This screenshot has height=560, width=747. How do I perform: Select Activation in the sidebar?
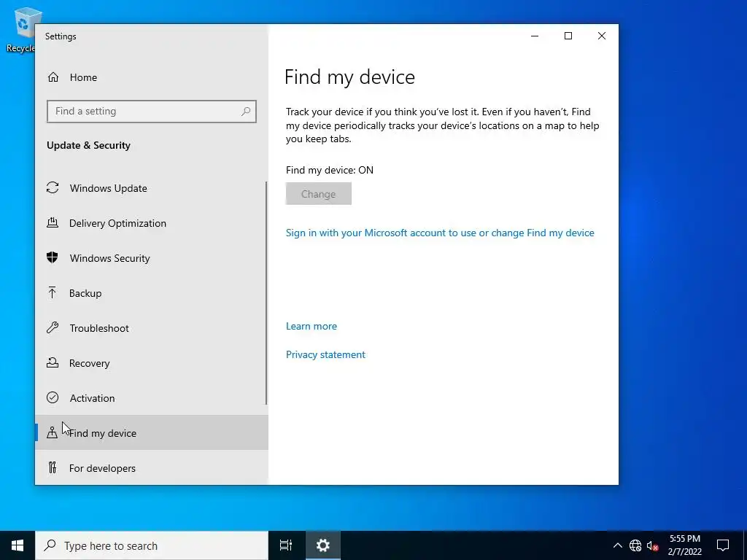click(x=152, y=398)
